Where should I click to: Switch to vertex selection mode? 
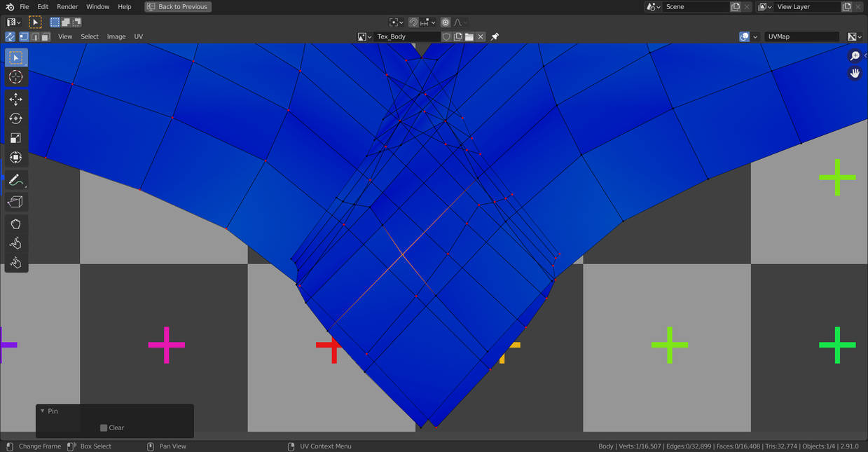click(x=24, y=36)
